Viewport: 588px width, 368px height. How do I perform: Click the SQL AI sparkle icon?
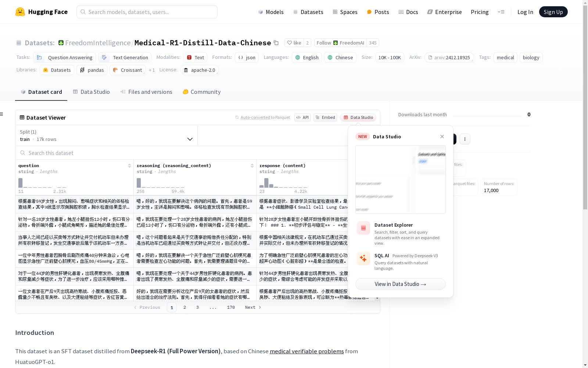(363, 258)
